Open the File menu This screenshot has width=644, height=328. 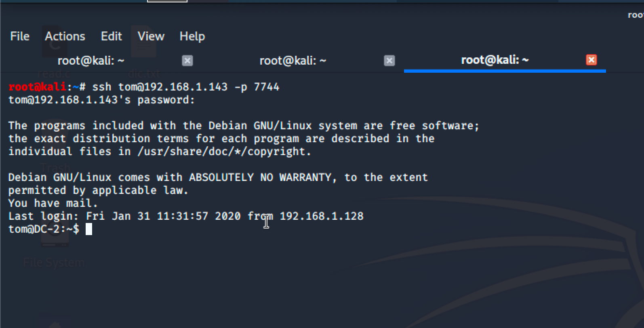20,36
